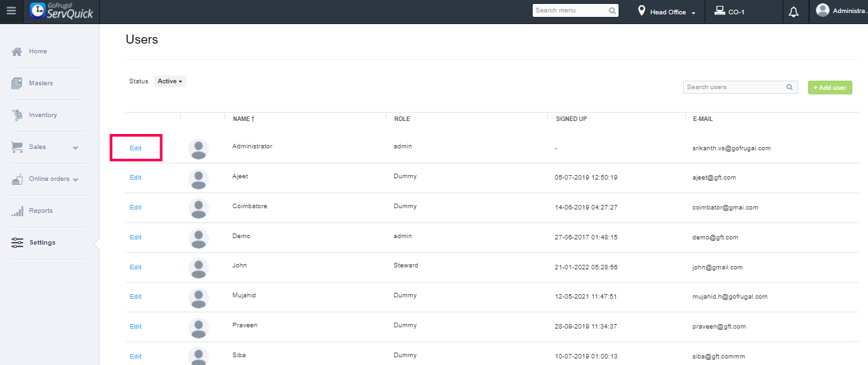Edit the Mujahid user
The height and width of the screenshot is (365, 868).
(x=135, y=297)
